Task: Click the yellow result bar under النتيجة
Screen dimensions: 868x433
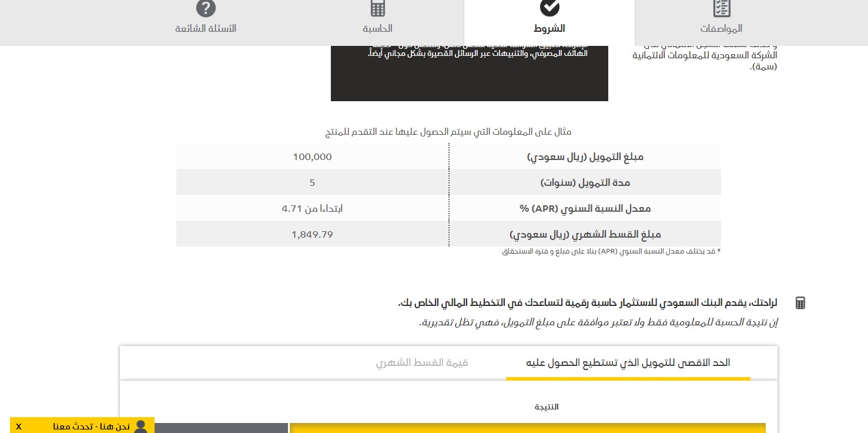Action: 528,428
